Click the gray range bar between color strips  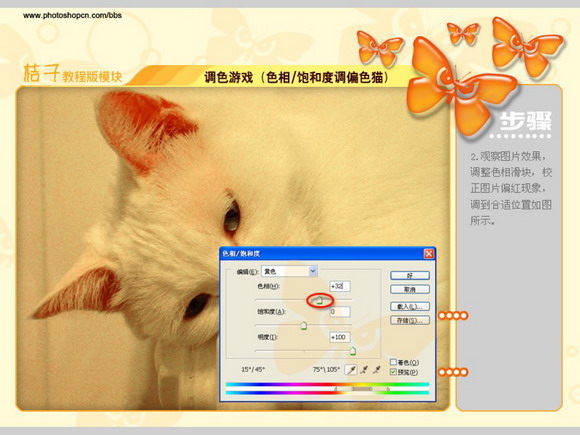click(362, 389)
